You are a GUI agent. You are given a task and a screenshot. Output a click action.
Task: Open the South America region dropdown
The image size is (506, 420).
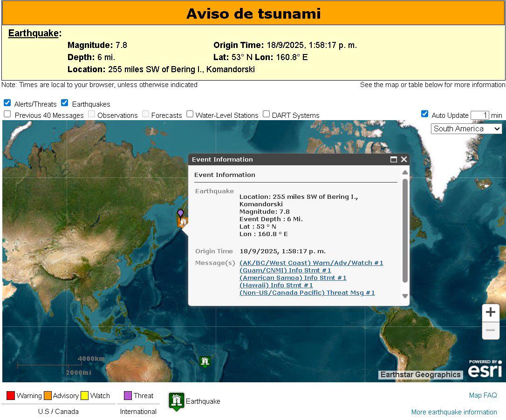tap(466, 129)
